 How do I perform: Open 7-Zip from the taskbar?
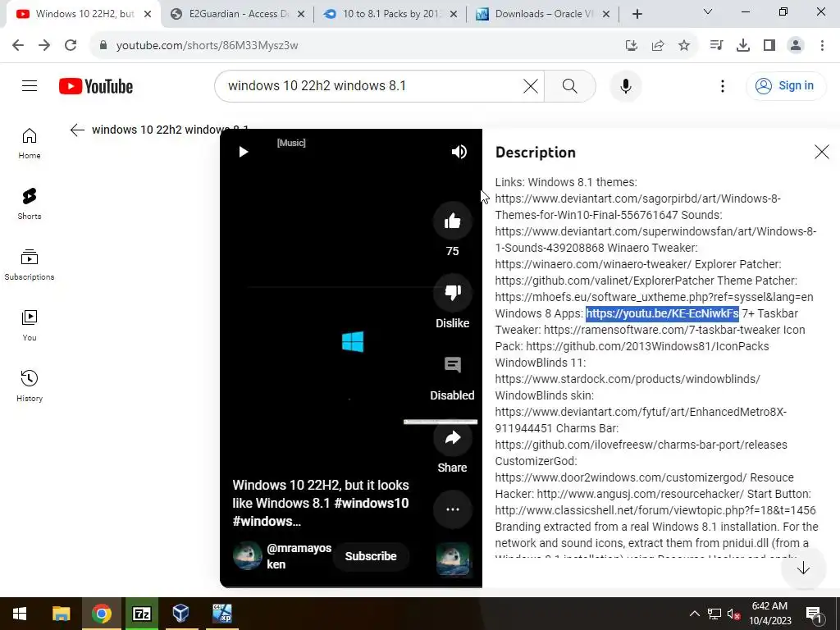141,614
